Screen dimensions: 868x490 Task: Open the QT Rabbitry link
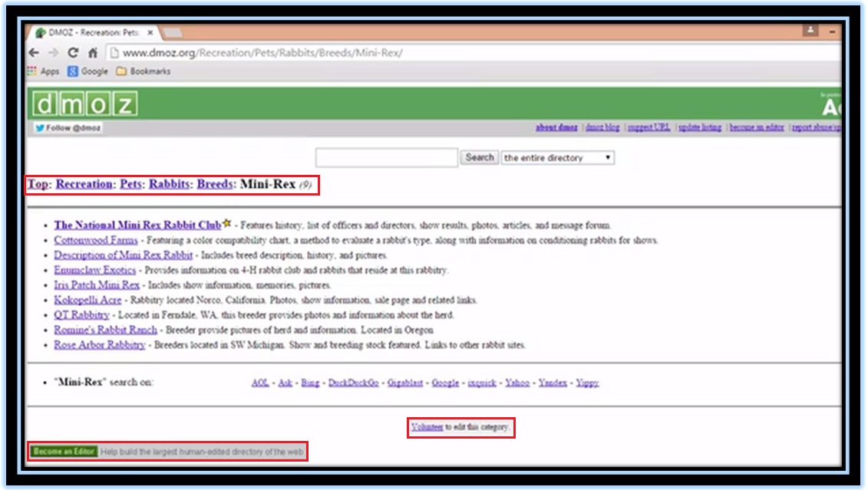[x=81, y=314]
